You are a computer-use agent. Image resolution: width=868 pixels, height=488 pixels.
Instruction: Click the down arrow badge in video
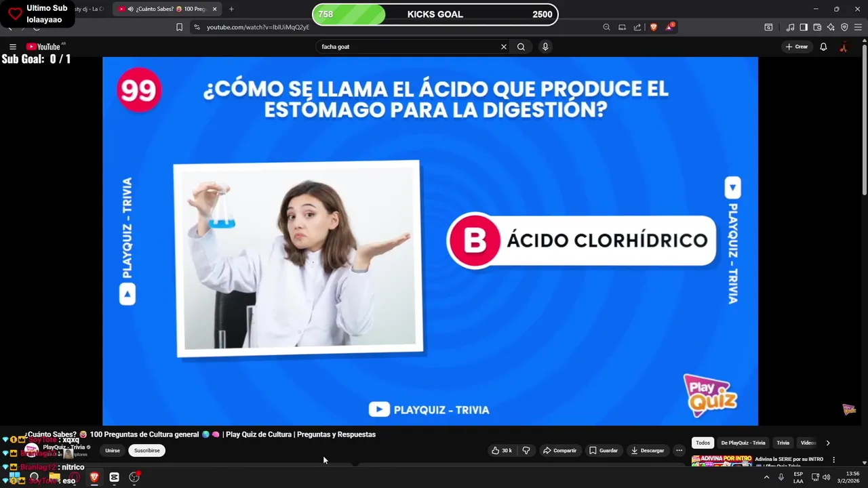point(732,187)
